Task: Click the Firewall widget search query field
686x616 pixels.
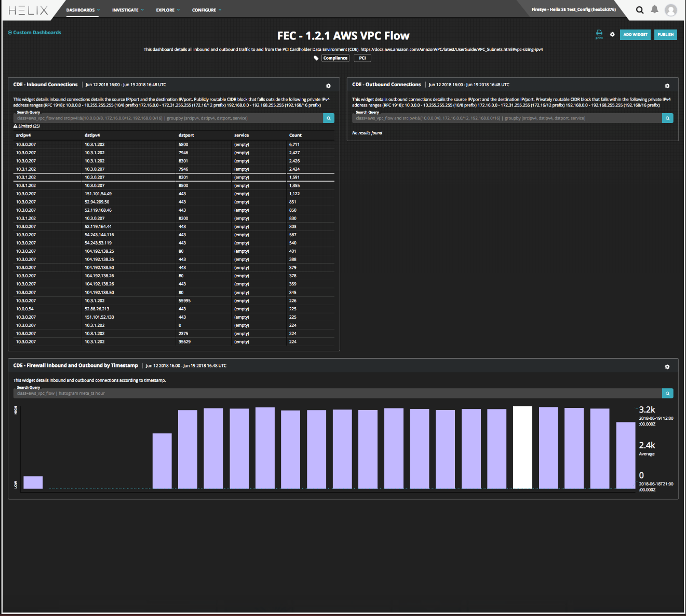Action: (338, 393)
